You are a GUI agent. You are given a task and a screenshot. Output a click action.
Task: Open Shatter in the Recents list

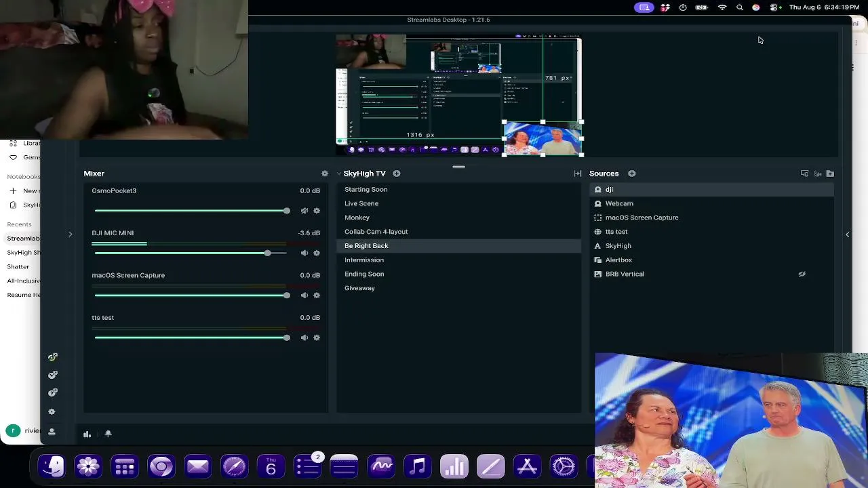(18, 266)
